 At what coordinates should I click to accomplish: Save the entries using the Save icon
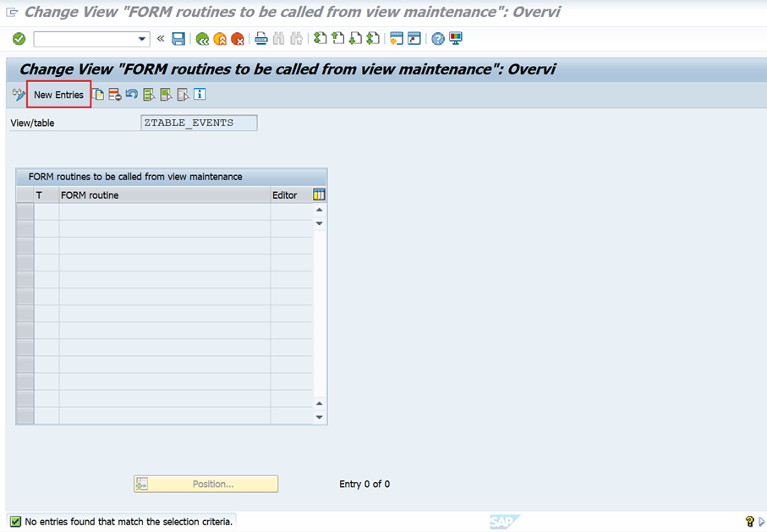178,38
